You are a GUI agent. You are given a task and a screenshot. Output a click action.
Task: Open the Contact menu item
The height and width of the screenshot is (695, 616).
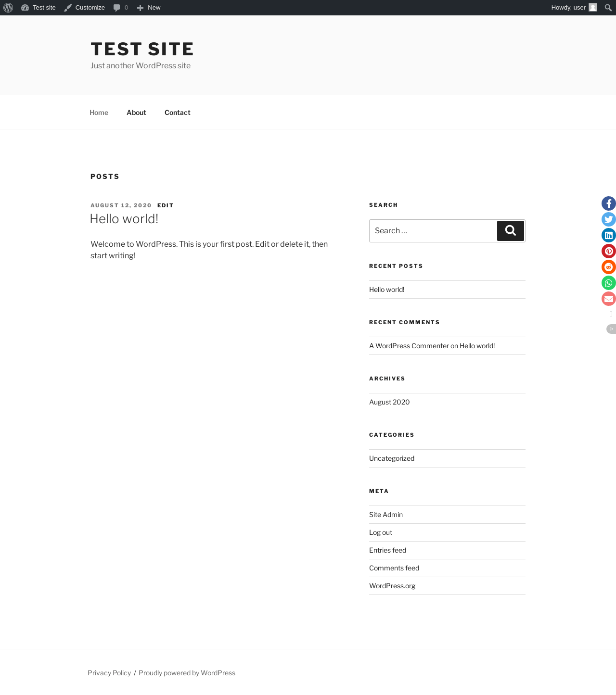[178, 113]
